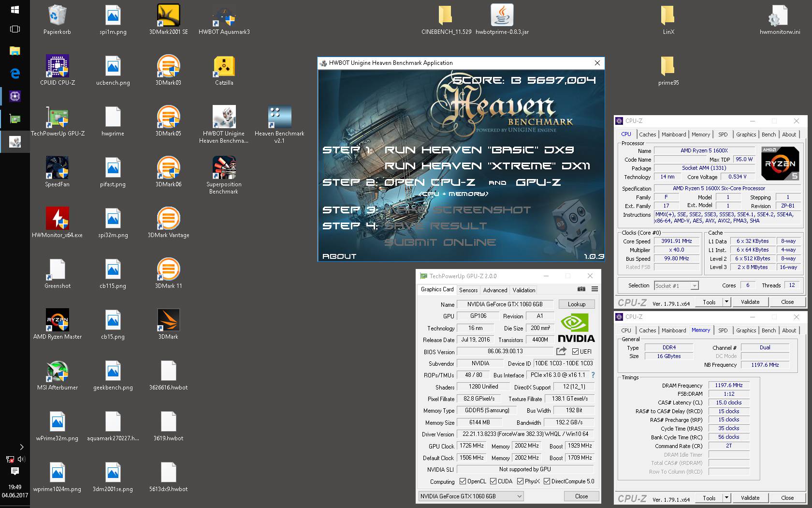Launch HWBOT Aquamark3 shortcut
812x508 pixels.
(224, 19)
